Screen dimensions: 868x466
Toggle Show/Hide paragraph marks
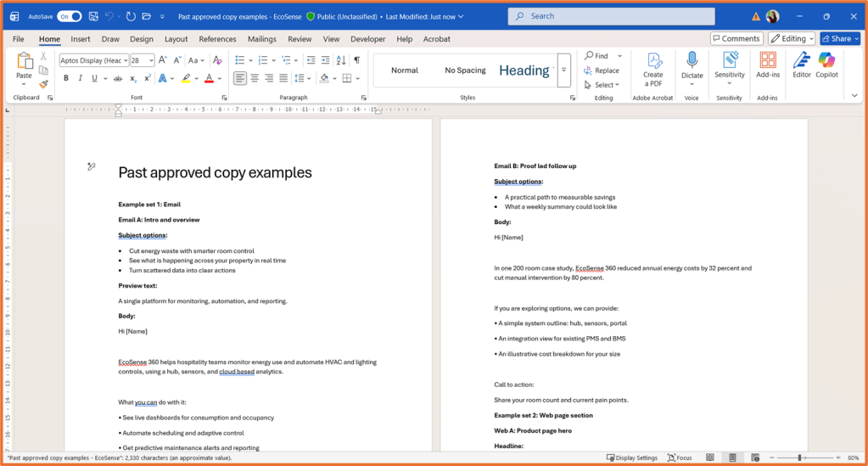pos(357,60)
